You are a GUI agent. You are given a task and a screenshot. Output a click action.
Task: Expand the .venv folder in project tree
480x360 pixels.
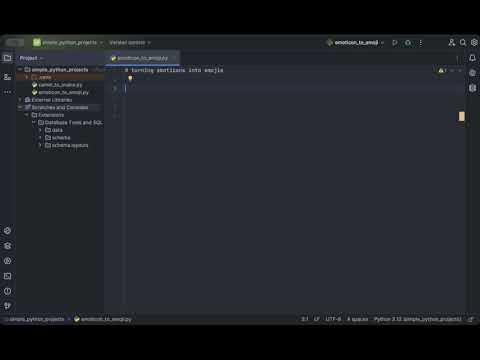point(27,77)
